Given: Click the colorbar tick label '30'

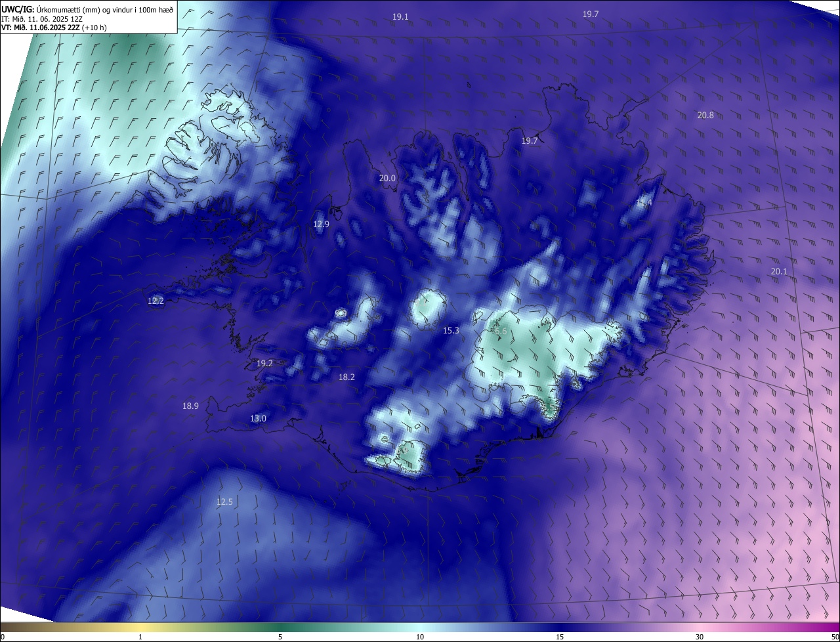Looking at the screenshot, I should pos(700,637).
